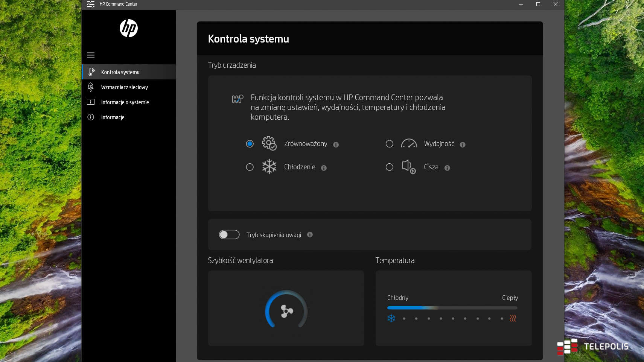Click the HP logo in sidebar
This screenshot has height=362, width=644.
click(128, 28)
